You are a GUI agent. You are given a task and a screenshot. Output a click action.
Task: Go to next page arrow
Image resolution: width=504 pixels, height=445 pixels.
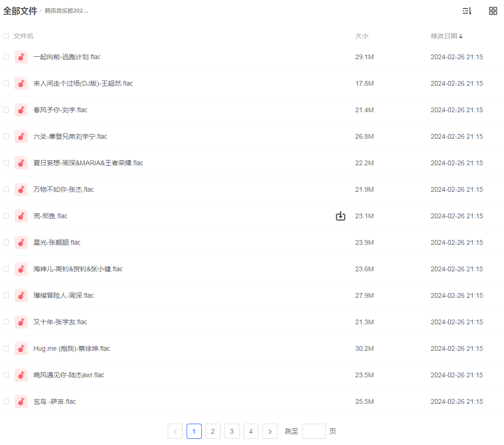coord(270,431)
